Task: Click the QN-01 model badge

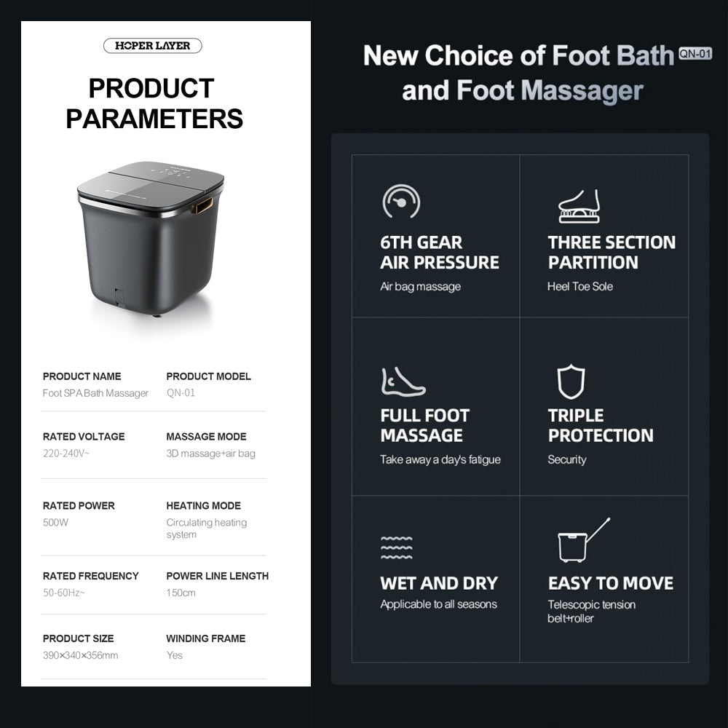Action: point(695,53)
